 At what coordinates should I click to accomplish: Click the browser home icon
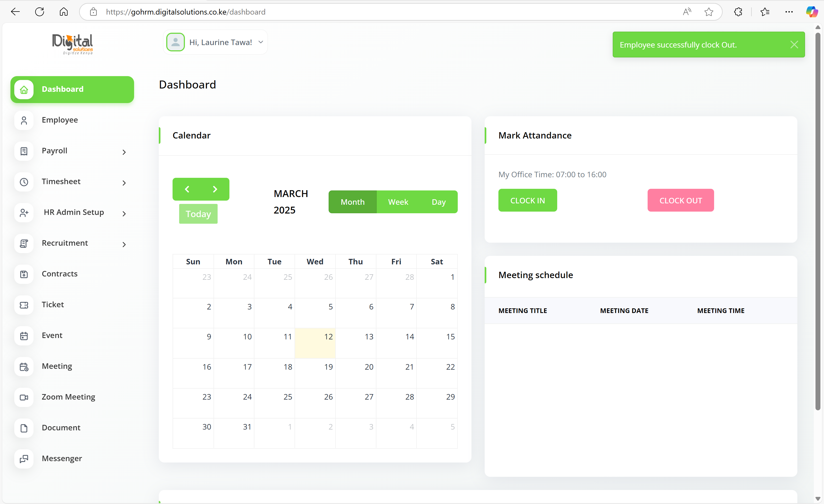[x=63, y=12]
